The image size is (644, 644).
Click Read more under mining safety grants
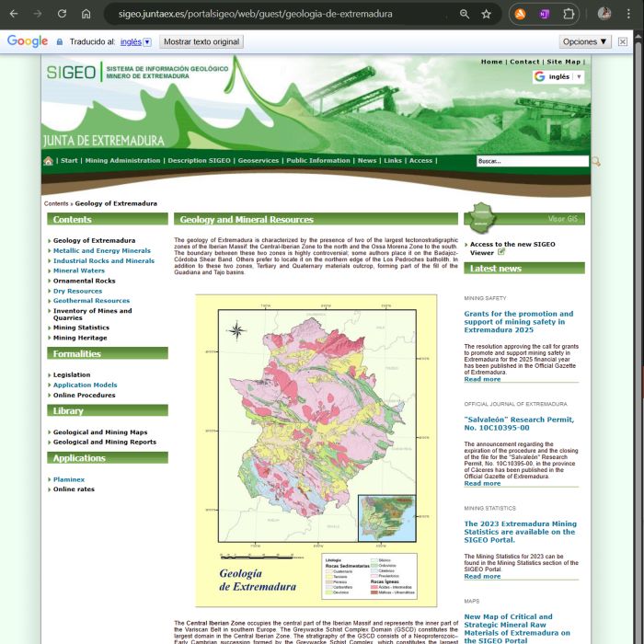(482, 379)
